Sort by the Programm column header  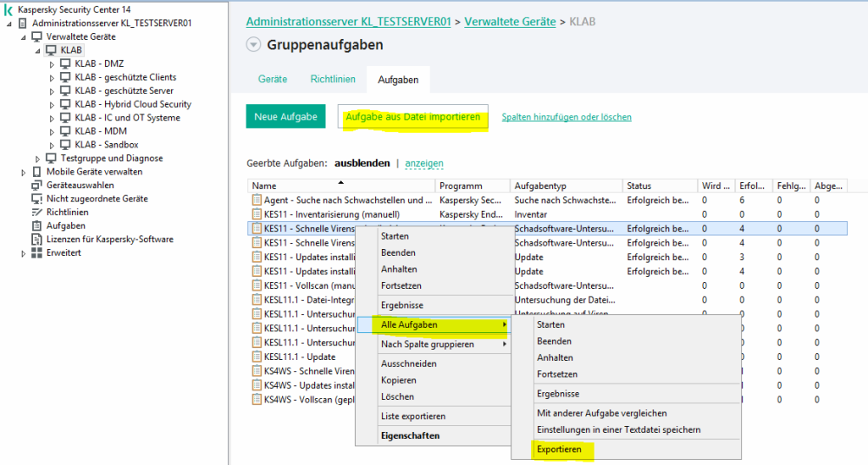tap(473, 186)
